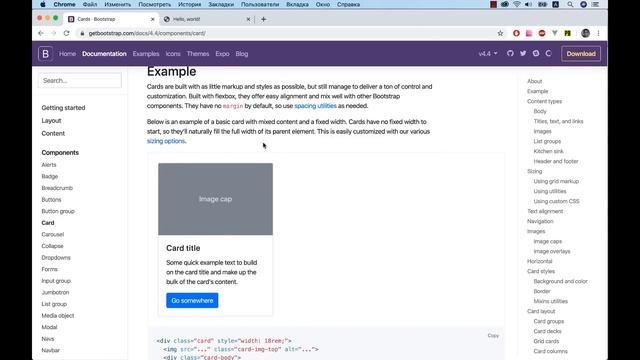The image size is (640, 360).
Task: Open Blog in the navbar
Action: pos(242,53)
